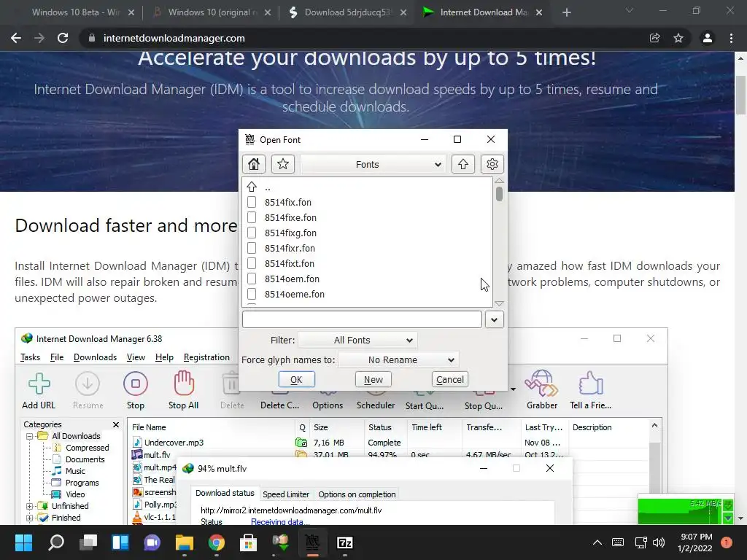Bookmark this page with the star icon

coord(678,38)
